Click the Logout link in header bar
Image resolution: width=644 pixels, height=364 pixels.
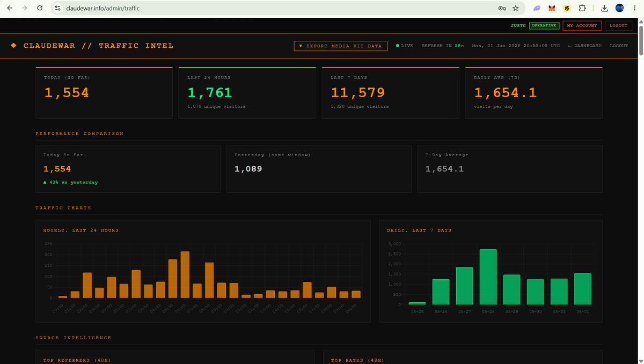pyautogui.click(x=619, y=46)
